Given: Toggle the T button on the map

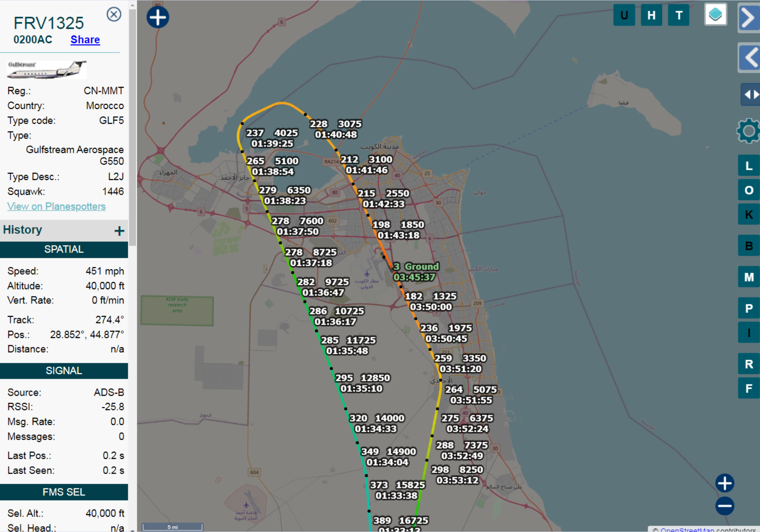Looking at the screenshot, I should click(678, 15).
